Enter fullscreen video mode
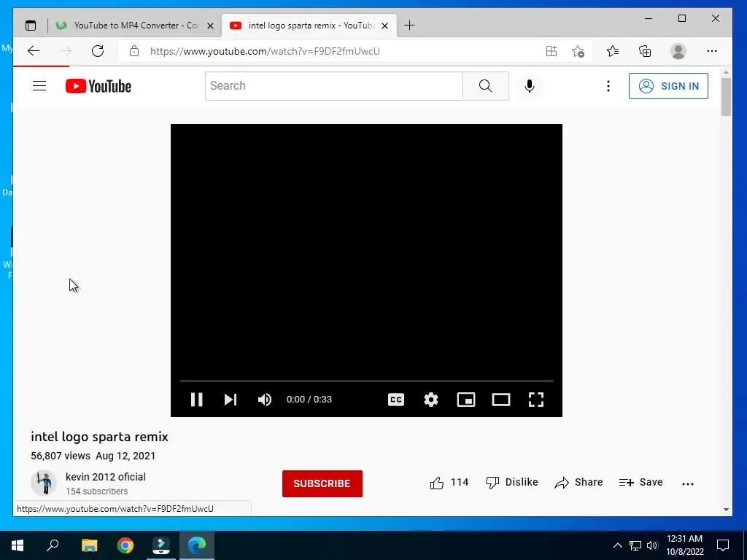Viewport: 747px width, 560px height. tap(536, 400)
